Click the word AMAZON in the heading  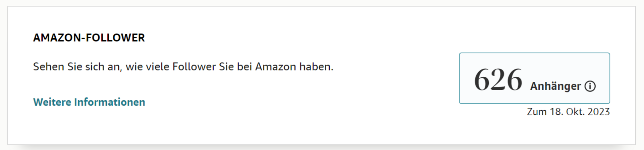tap(57, 38)
